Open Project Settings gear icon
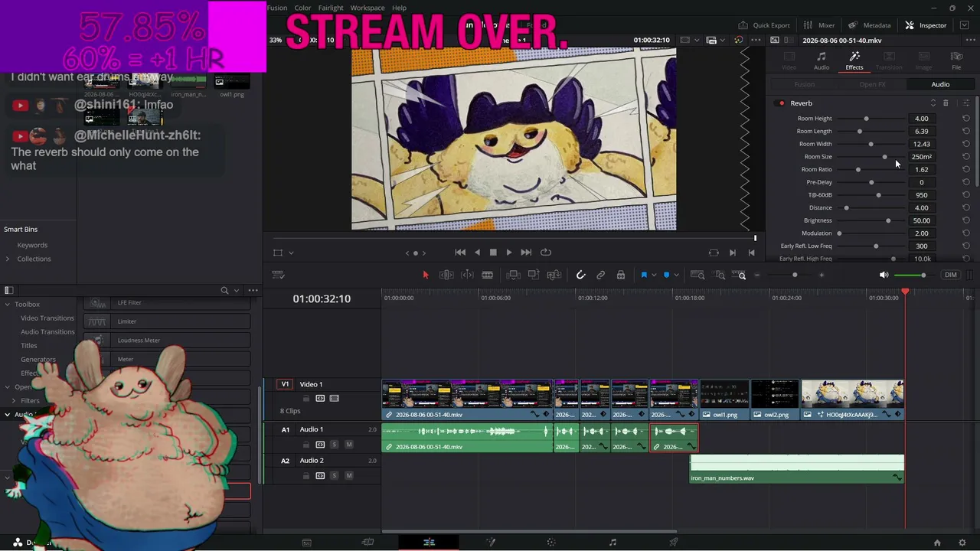980x551 pixels. tap(962, 543)
